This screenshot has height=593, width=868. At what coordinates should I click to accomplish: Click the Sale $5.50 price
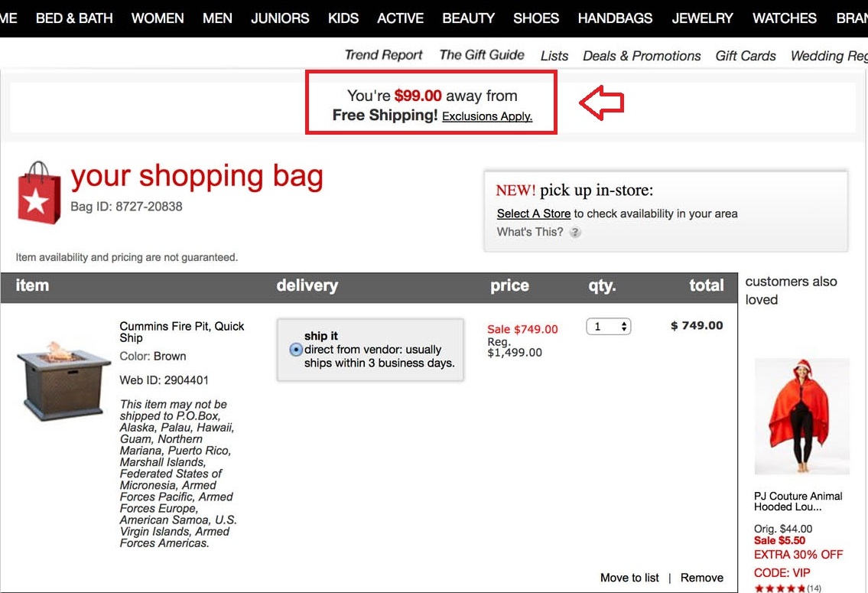(779, 540)
